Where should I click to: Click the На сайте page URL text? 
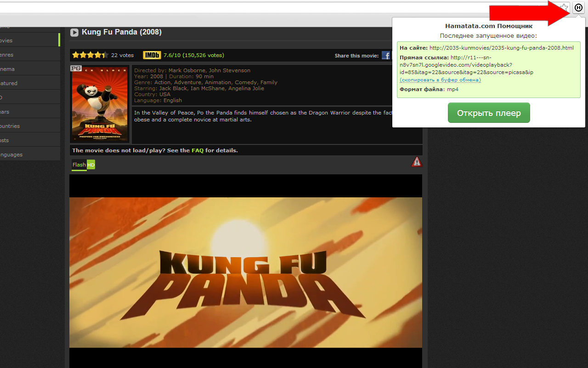[x=502, y=48]
